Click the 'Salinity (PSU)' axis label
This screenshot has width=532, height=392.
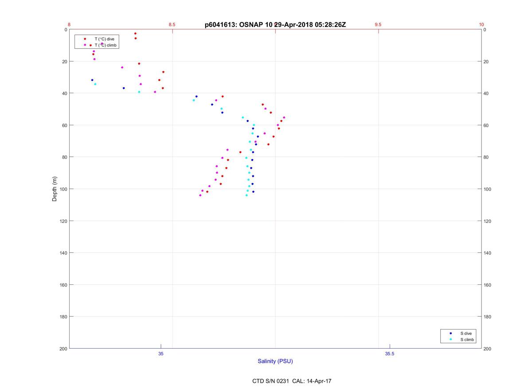[275, 361]
